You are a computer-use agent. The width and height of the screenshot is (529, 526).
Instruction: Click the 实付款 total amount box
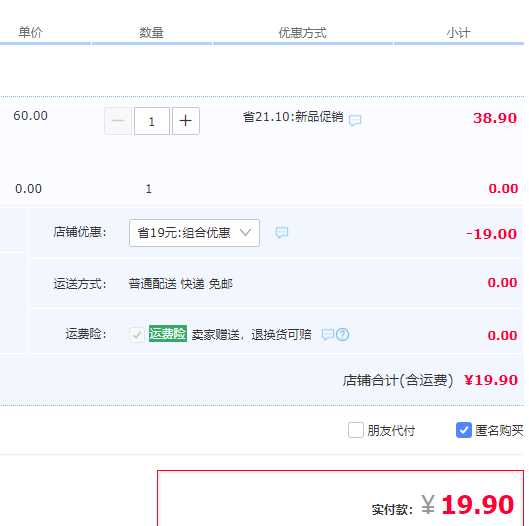pyautogui.click(x=340, y=498)
